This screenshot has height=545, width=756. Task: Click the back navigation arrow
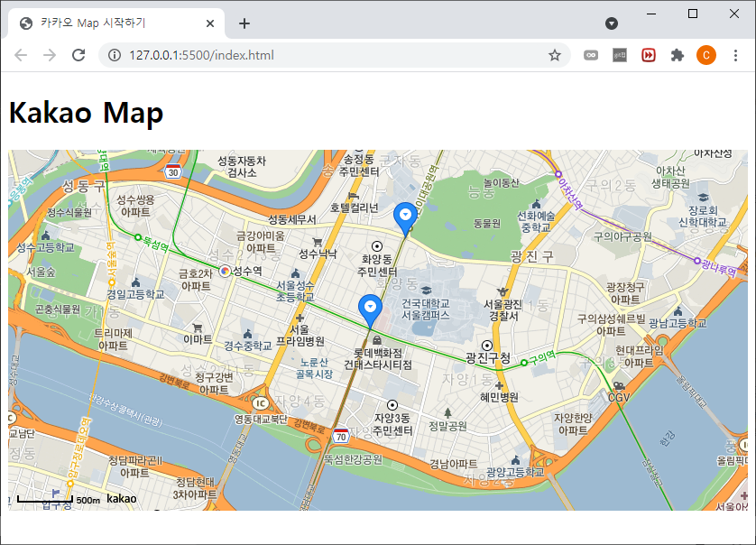pos(20,55)
